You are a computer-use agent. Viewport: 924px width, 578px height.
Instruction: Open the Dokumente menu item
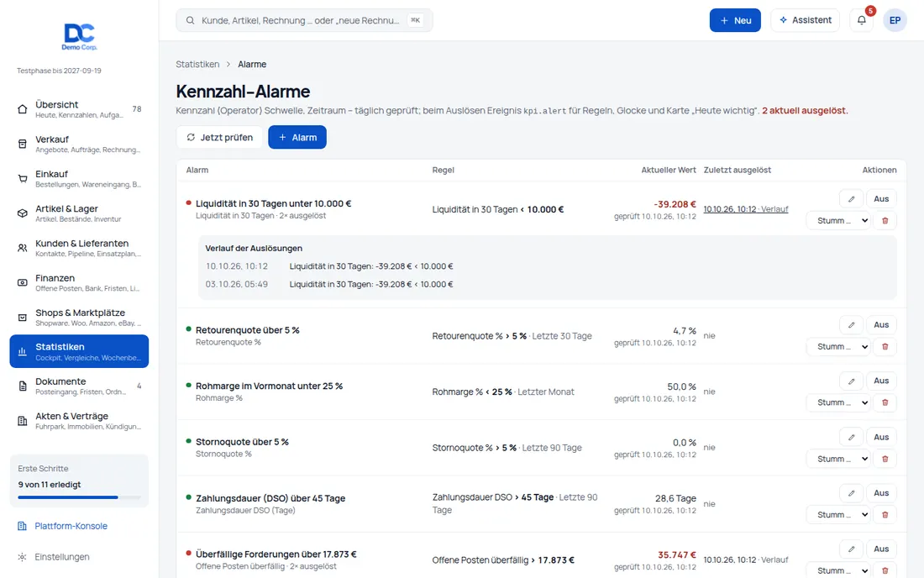click(x=79, y=386)
